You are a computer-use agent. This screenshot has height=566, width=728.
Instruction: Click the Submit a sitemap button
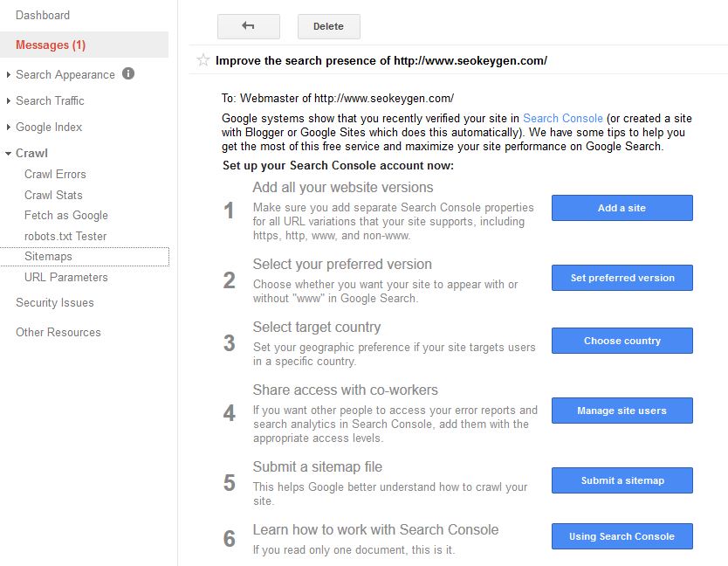pyautogui.click(x=622, y=480)
